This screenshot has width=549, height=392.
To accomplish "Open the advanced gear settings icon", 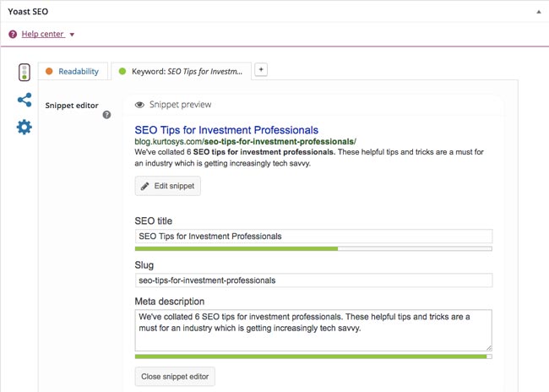I will (x=24, y=128).
